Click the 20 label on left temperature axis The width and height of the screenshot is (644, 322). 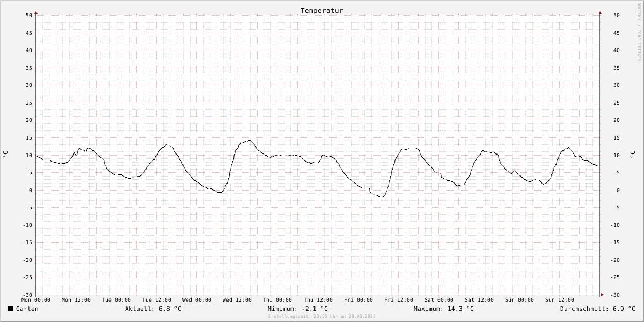29,120
